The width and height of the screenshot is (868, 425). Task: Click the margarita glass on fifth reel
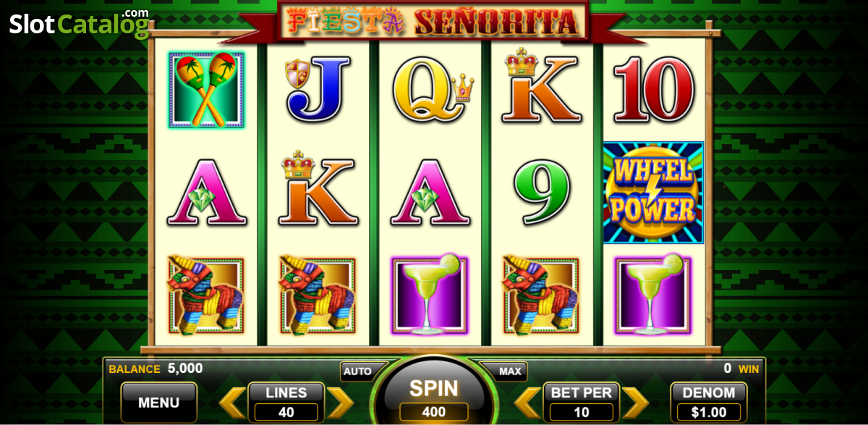click(653, 295)
